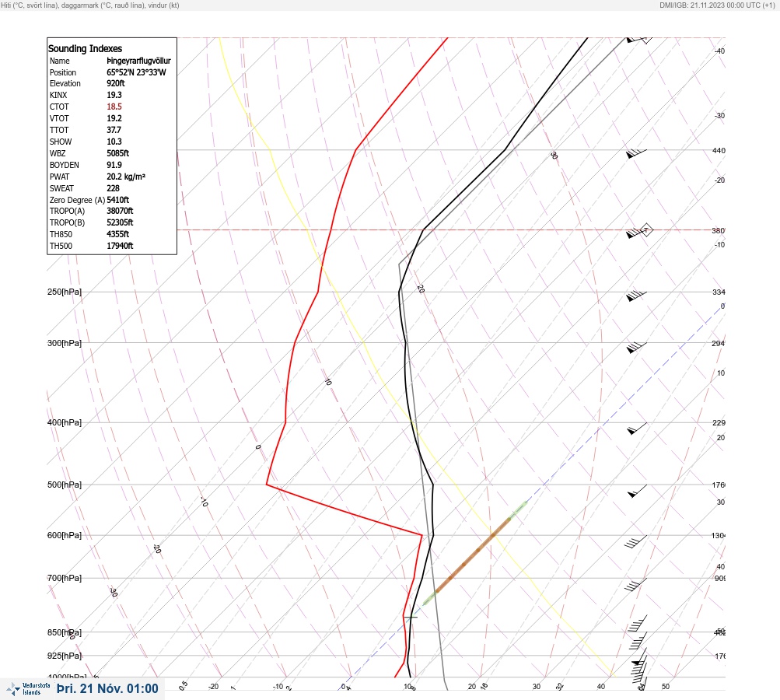The height and width of the screenshot is (700, 780).
Task: Click the BOYDEN value '91.9'
Action: 114,165
